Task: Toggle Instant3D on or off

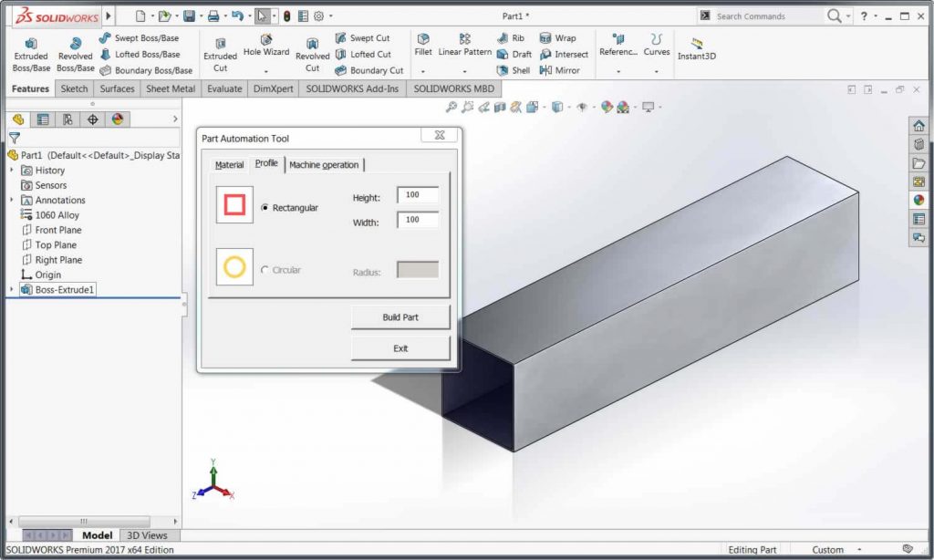Action: pos(696,47)
